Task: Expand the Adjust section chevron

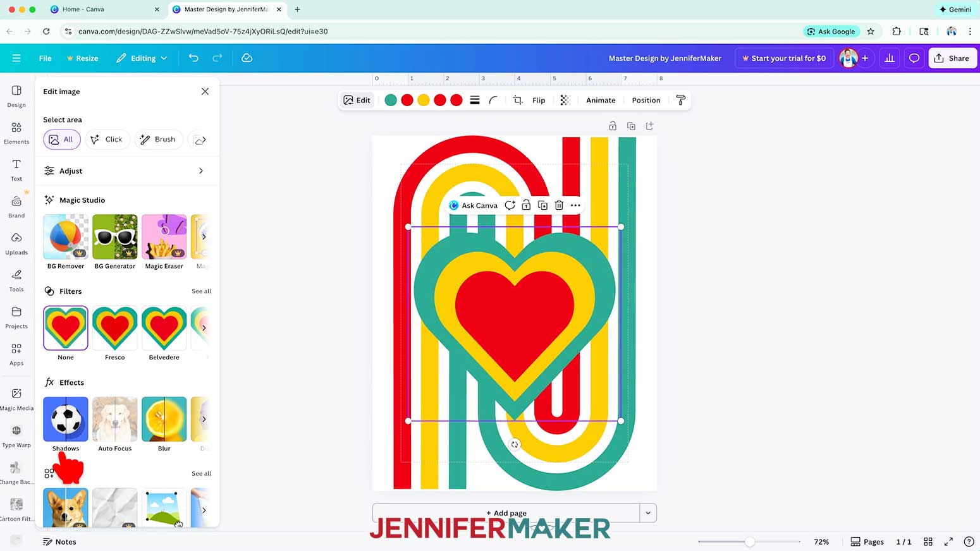Action: [x=201, y=171]
